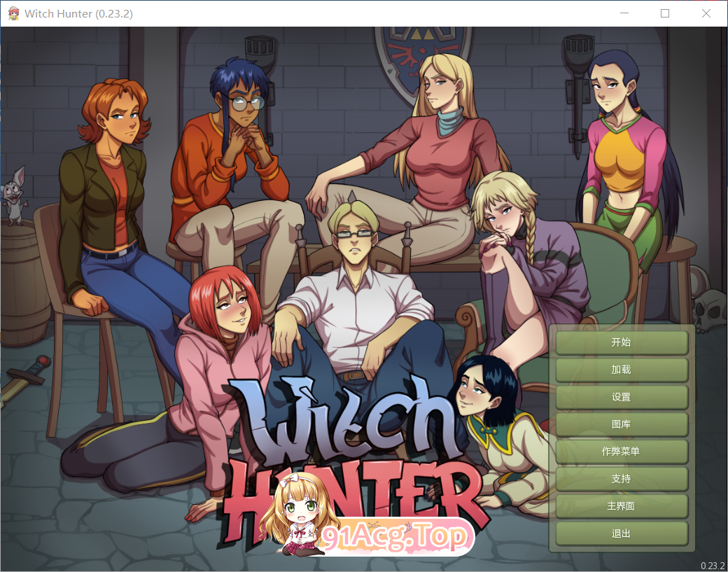Click the 开始 (Start) button
Viewport: 728px width, 572px height.
pos(621,342)
